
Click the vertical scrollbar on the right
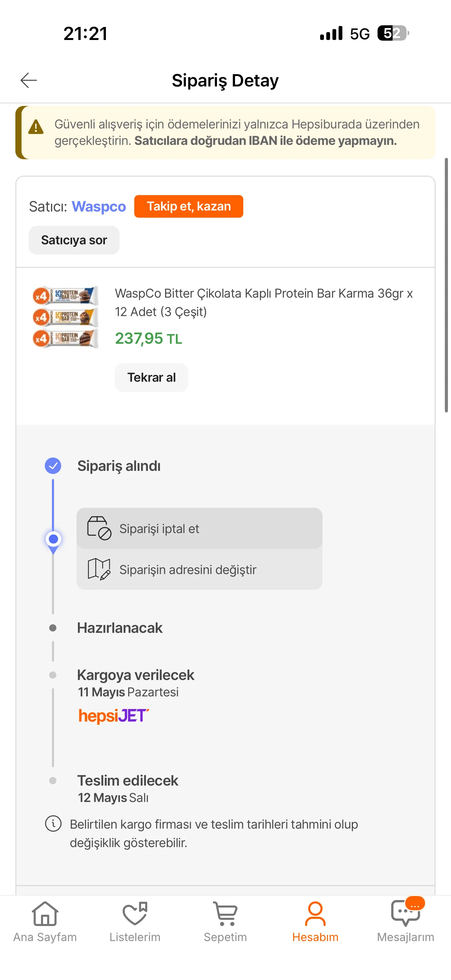pyautogui.click(x=447, y=285)
